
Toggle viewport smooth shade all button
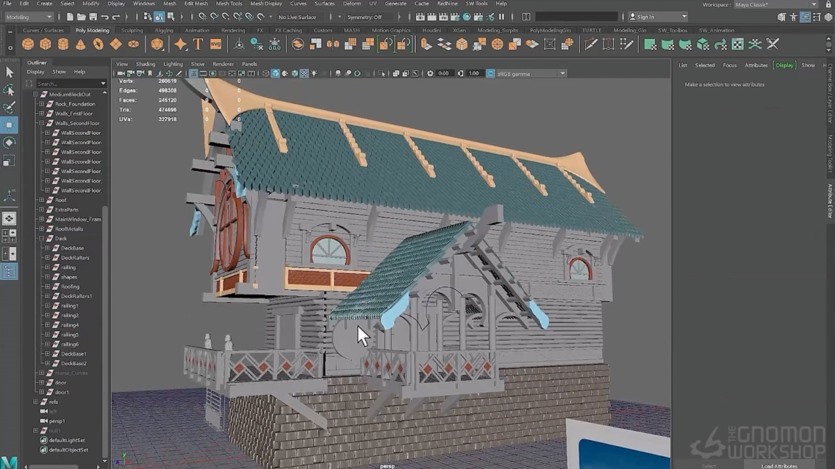pos(275,73)
